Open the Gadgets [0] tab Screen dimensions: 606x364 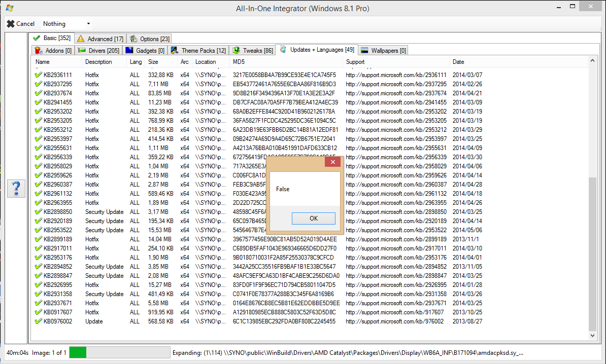(x=145, y=51)
